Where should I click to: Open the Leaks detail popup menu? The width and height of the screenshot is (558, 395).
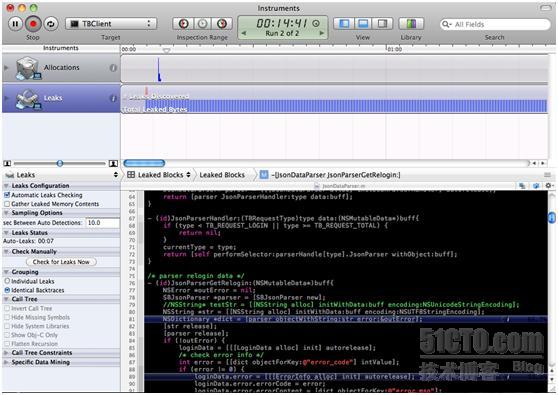pos(61,175)
